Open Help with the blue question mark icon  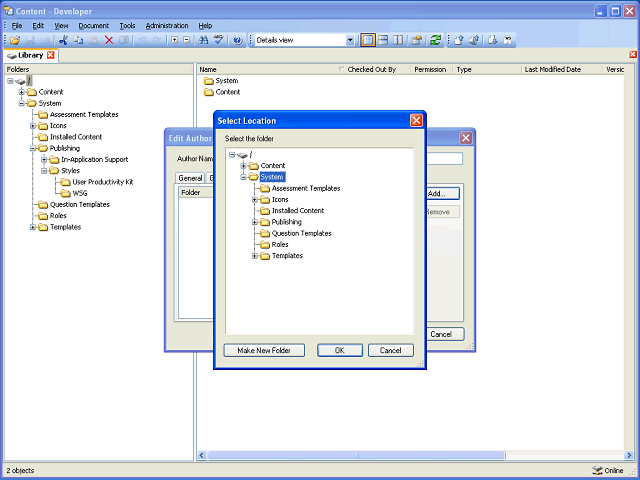[238, 40]
